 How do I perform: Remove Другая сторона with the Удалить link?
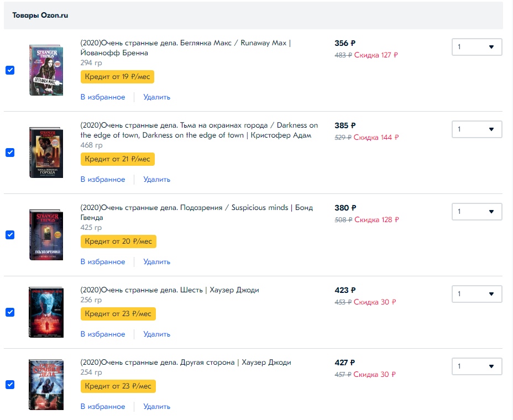pyautogui.click(x=156, y=407)
